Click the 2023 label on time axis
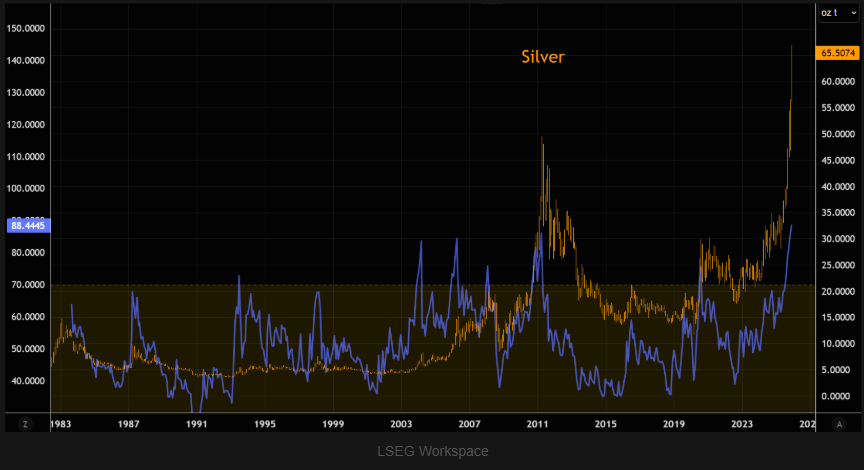Screen dimensions: 864x470 (741, 423)
